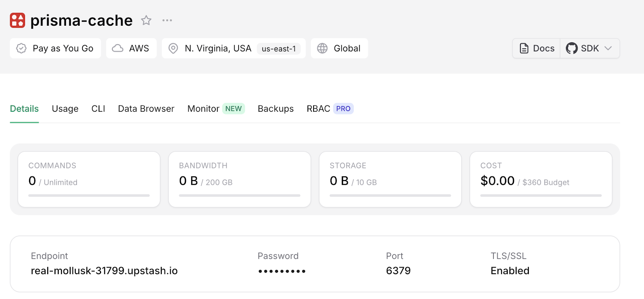Click the AWS provider chip
The image size is (644, 299).
(131, 48)
